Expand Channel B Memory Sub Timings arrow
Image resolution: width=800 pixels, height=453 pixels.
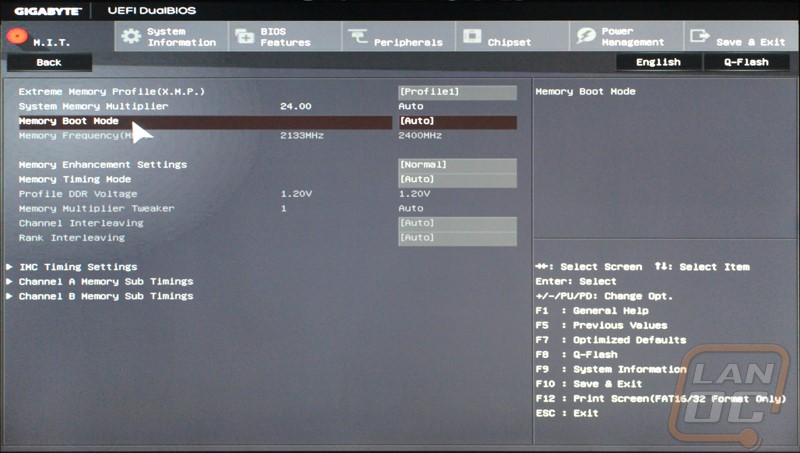[10, 296]
